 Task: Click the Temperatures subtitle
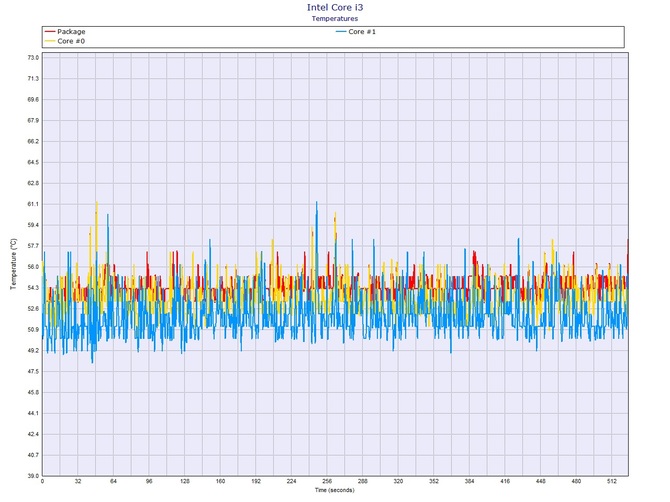pyautogui.click(x=335, y=18)
